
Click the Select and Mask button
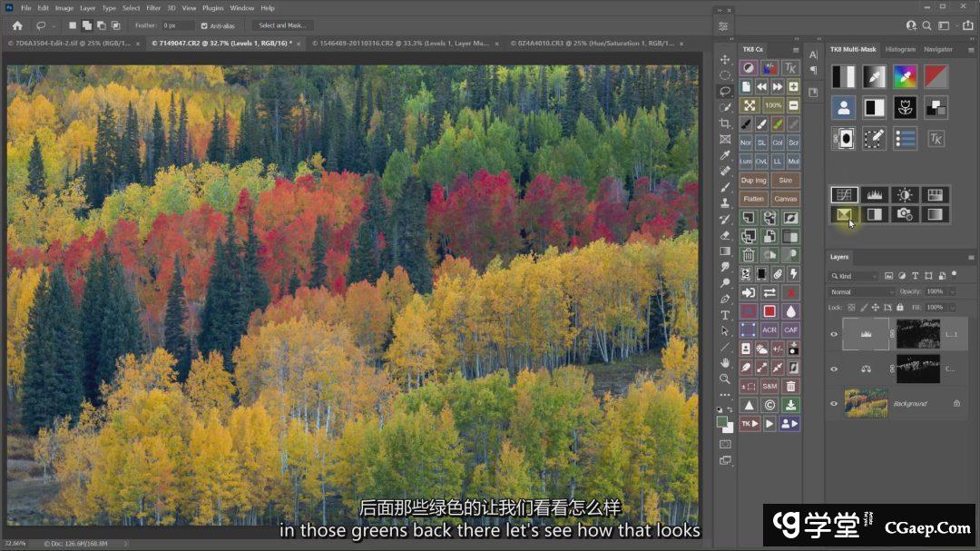click(283, 25)
